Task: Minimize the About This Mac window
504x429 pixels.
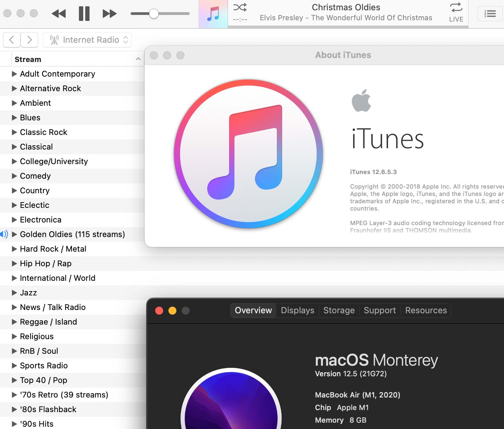Action: (x=172, y=311)
